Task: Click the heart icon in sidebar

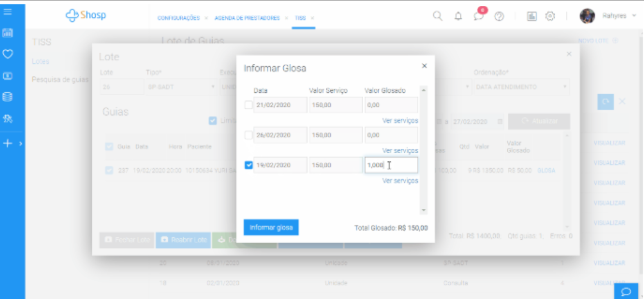Action: 8,54
